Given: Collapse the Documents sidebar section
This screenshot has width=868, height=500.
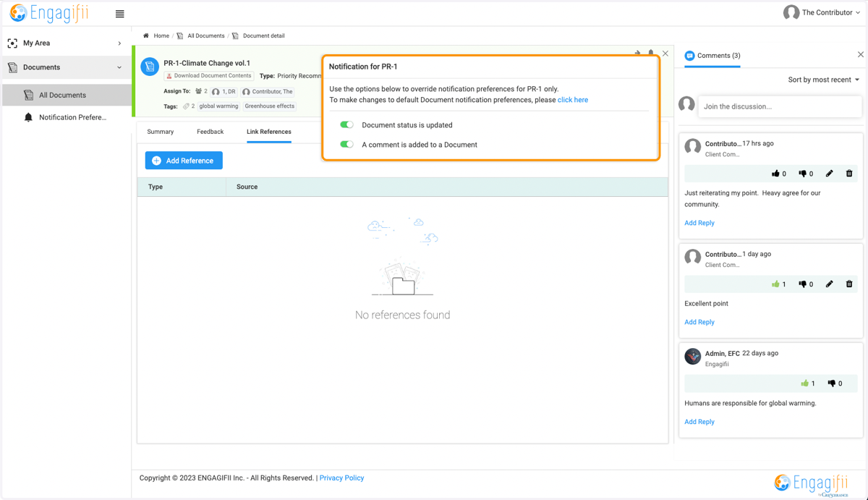Looking at the screenshot, I should [x=66, y=67].
